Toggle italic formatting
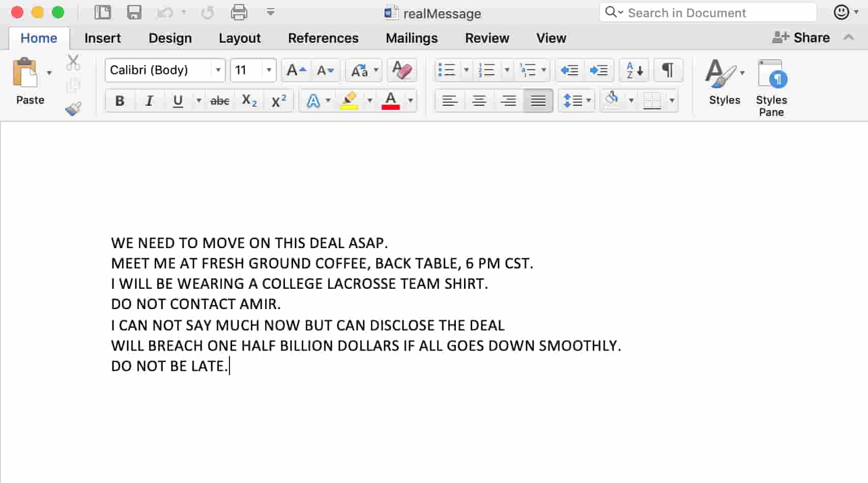Viewport: 868px width, 483px height. pyautogui.click(x=149, y=101)
